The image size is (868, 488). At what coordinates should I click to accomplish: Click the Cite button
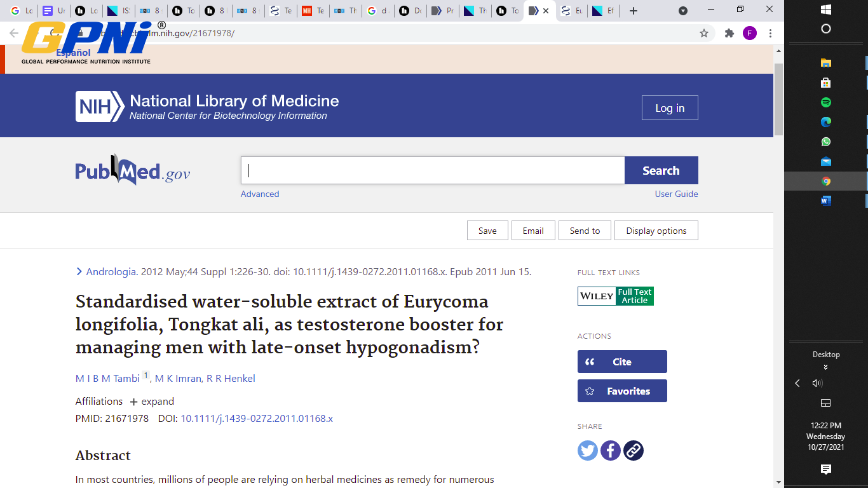(x=622, y=362)
